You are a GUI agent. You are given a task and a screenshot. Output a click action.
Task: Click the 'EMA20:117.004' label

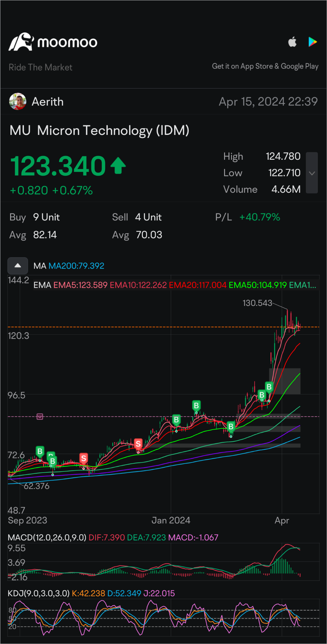198,285
